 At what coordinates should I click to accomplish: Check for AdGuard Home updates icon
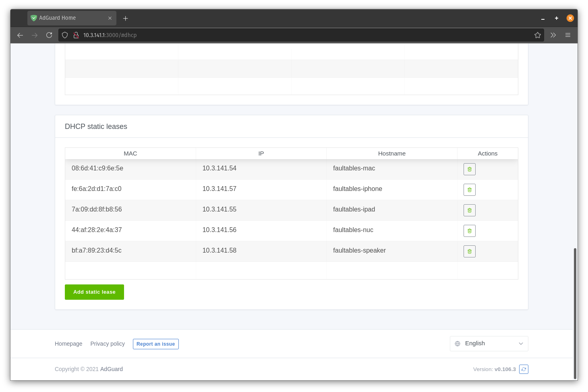point(524,369)
